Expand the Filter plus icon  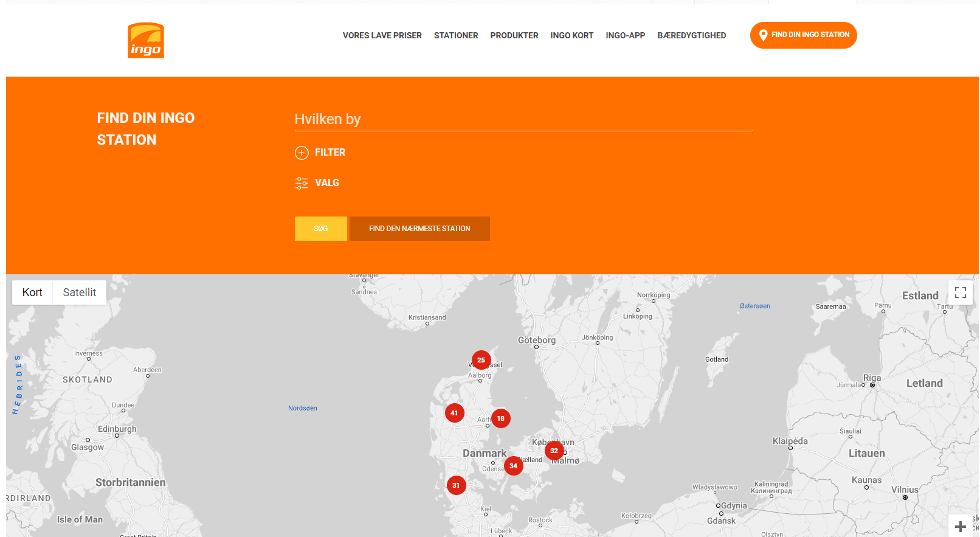coord(302,153)
